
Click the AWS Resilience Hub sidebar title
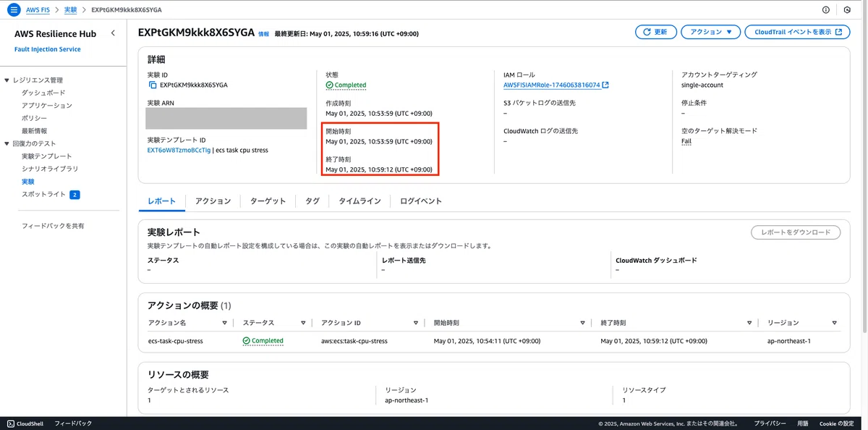[x=55, y=33]
